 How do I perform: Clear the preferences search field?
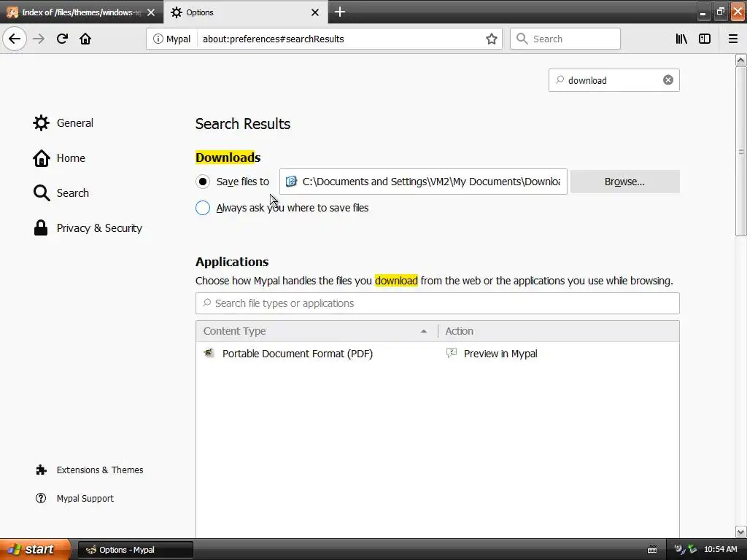point(667,80)
